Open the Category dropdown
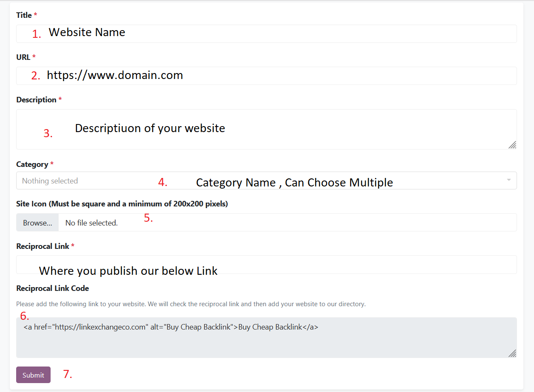The image size is (534, 392). point(267,180)
